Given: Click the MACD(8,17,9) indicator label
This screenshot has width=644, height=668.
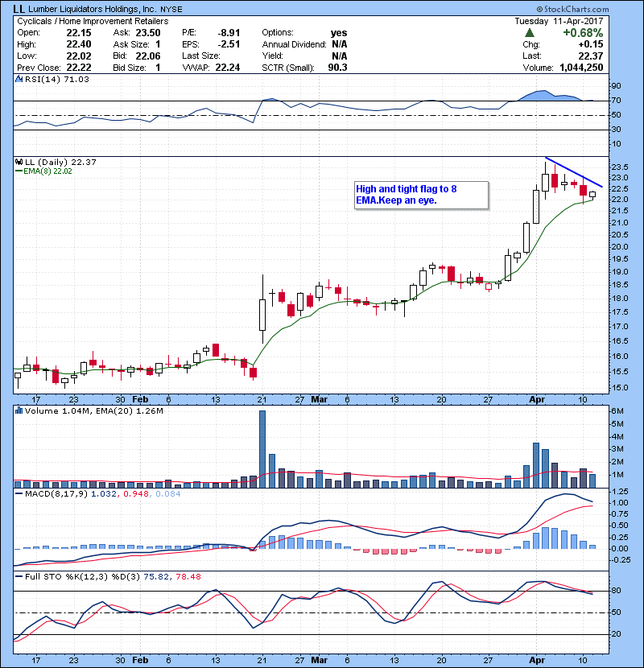Looking at the screenshot, I should tap(56, 494).
